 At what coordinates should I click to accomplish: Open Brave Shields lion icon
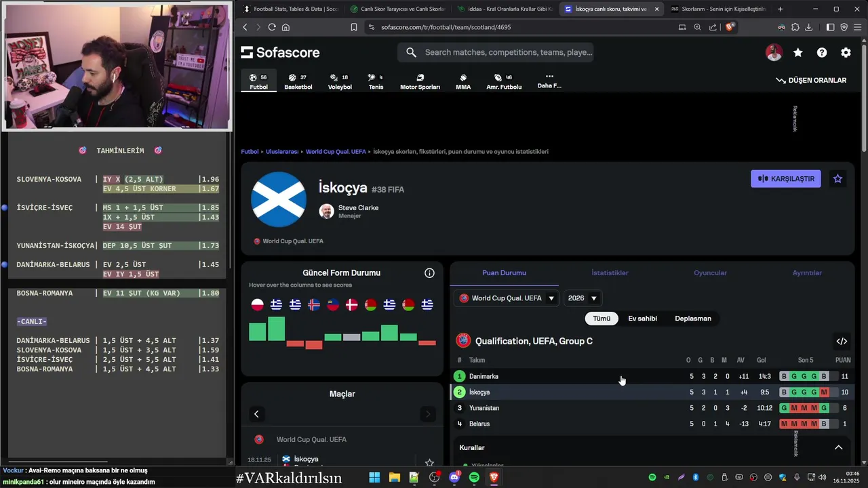pyautogui.click(x=730, y=27)
